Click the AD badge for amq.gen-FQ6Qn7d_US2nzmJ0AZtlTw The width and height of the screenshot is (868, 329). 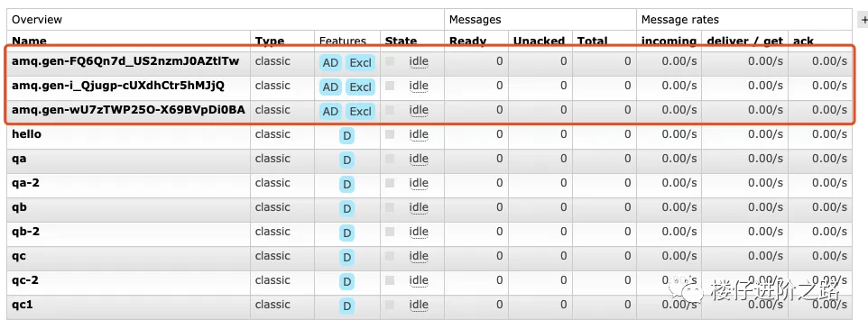click(x=330, y=62)
